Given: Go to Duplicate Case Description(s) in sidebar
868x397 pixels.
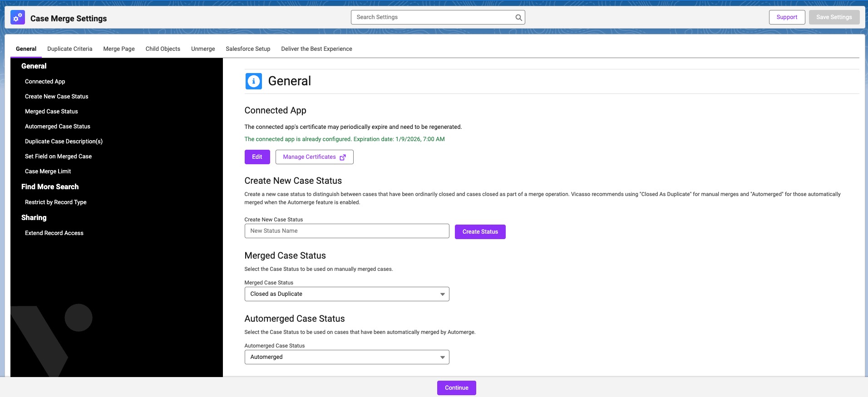Looking at the screenshot, I should pos(64,142).
